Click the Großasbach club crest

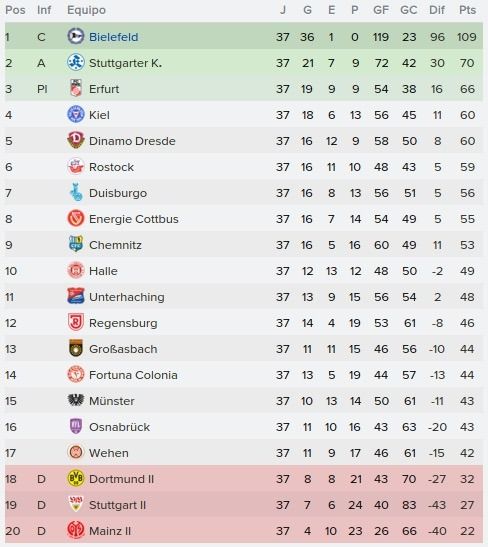click(75, 348)
